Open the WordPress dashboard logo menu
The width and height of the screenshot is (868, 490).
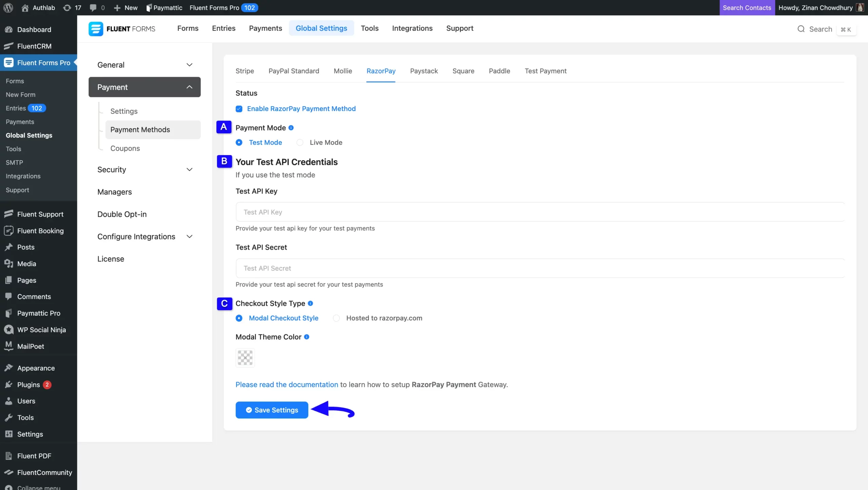pyautogui.click(x=8, y=7)
